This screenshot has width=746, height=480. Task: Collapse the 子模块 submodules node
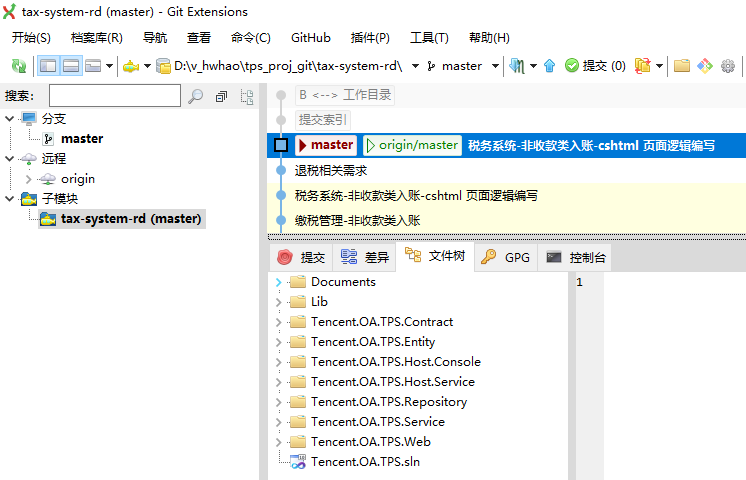pos(10,198)
